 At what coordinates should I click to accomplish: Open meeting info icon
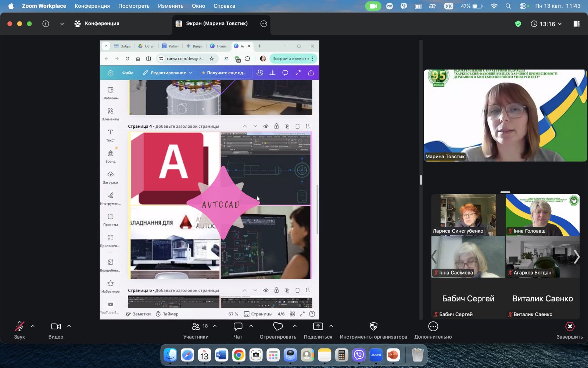pyautogui.click(x=46, y=24)
